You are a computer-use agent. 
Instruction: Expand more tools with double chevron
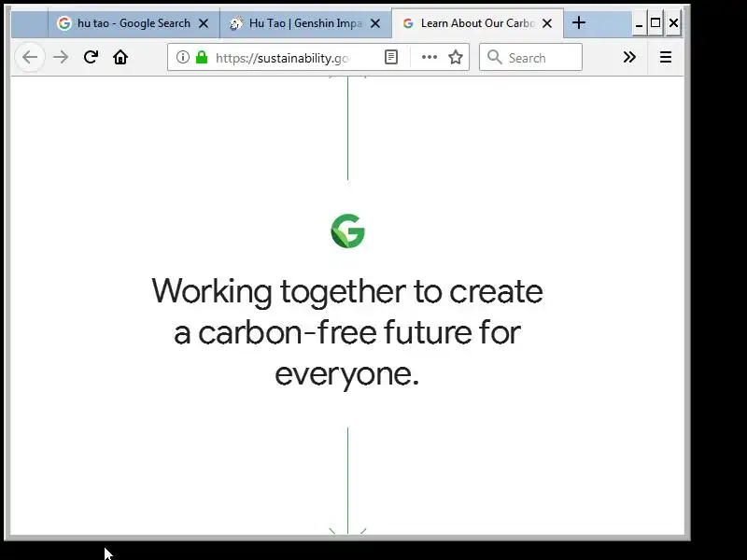[629, 58]
